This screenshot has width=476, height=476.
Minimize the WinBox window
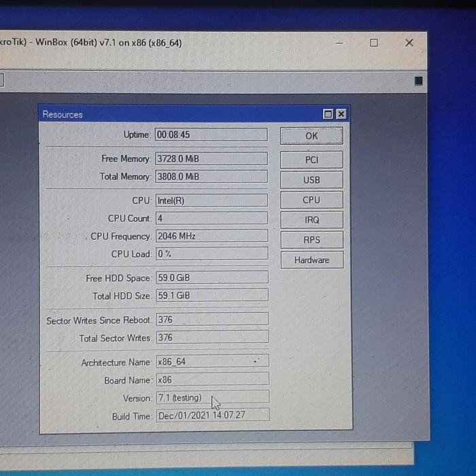339,43
